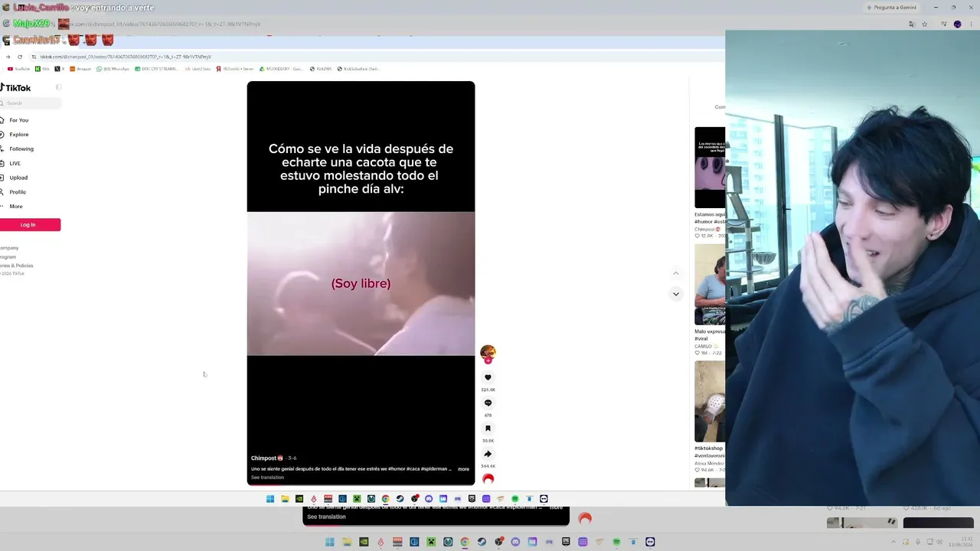Open the CAMILO recommended video thumbnail
The width and height of the screenshot is (980, 551).
point(710,285)
